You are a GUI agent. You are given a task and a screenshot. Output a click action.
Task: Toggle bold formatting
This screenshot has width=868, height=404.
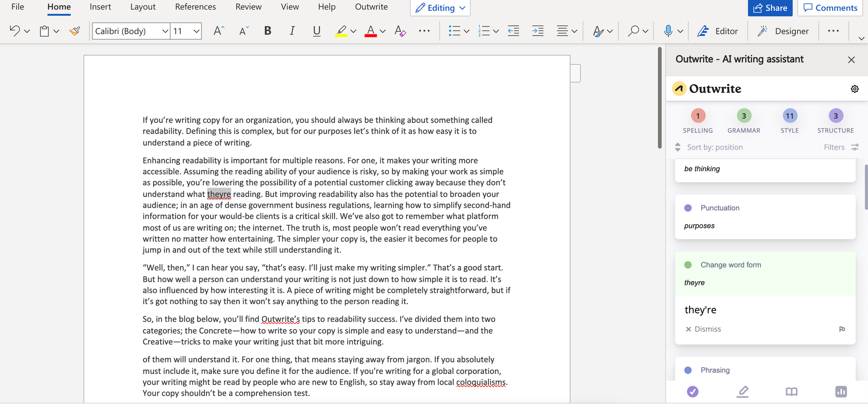pyautogui.click(x=267, y=30)
